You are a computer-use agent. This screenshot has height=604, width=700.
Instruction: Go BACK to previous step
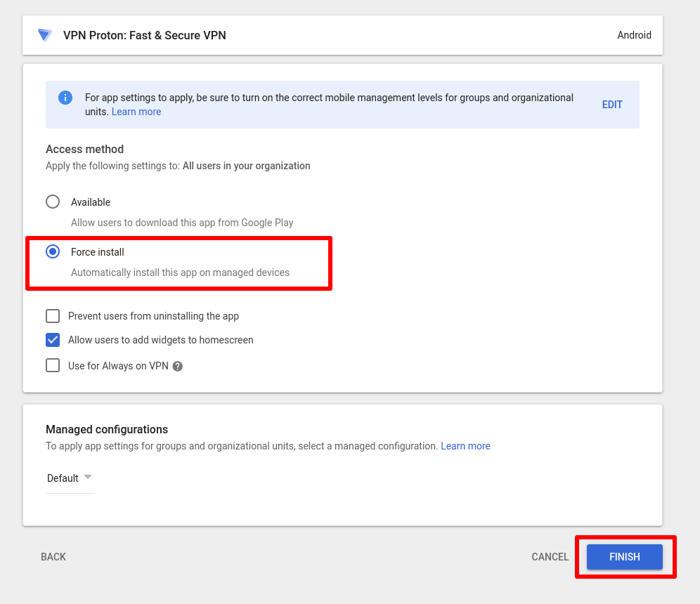53,557
